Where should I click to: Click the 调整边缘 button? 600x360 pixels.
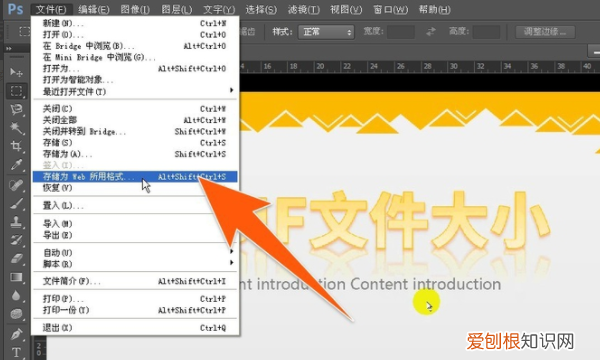click(x=545, y=31)
